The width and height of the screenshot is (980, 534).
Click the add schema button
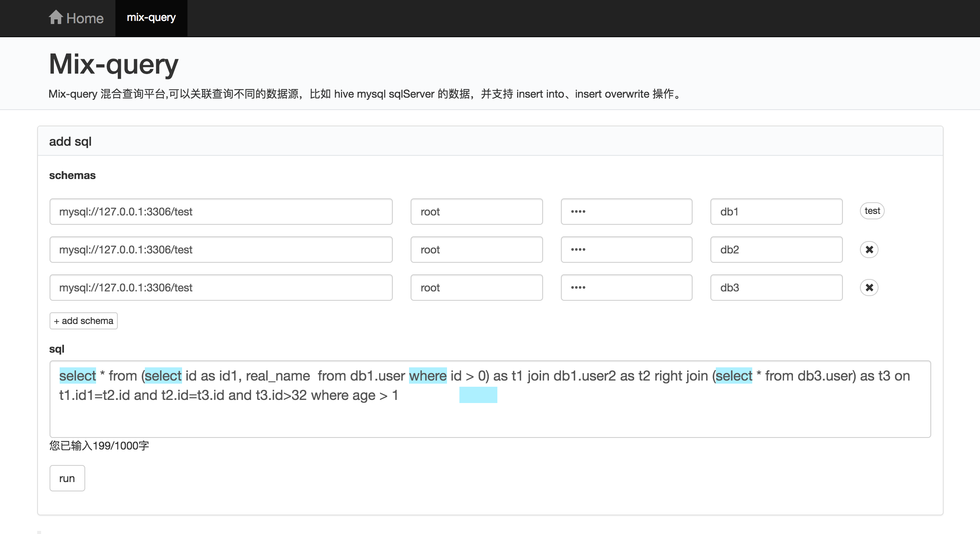click(x=83, y=321)
